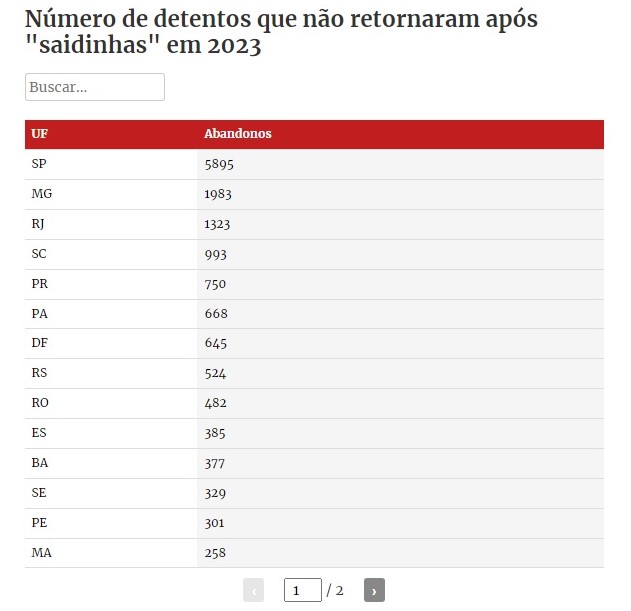Click the 385 value for ES
Screen dimensions: 631x611
pyautogui.click(x=215, y=433)
